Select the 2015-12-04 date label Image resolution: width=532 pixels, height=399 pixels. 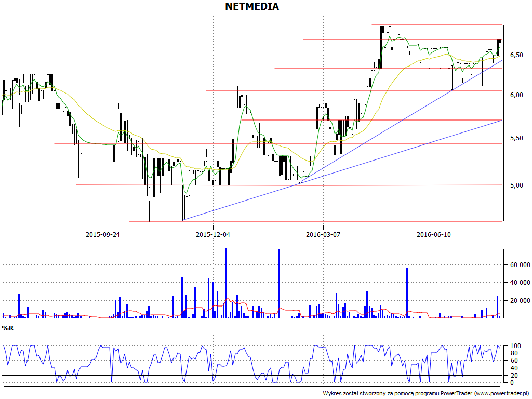click(212, 234)
